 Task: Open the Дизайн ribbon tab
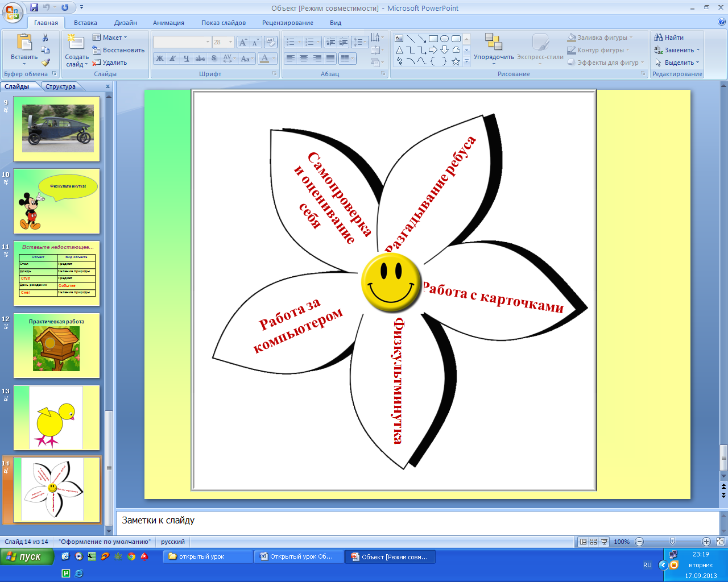pyautogui.click(x=125, y=23)
